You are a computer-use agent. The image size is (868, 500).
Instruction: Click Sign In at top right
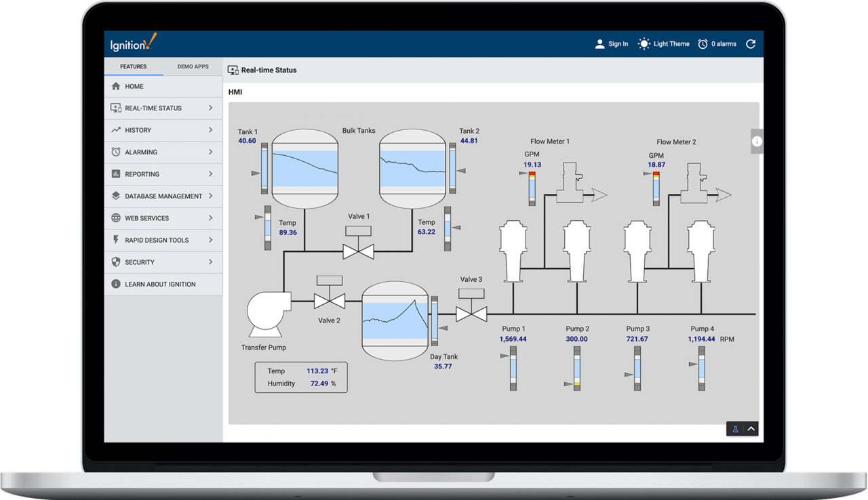[612, 43]
